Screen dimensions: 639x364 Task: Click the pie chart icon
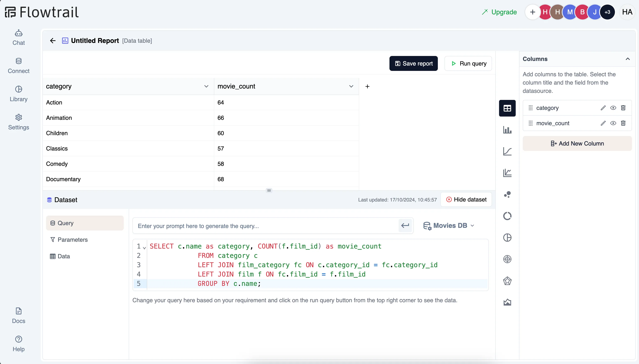(507, 237)
